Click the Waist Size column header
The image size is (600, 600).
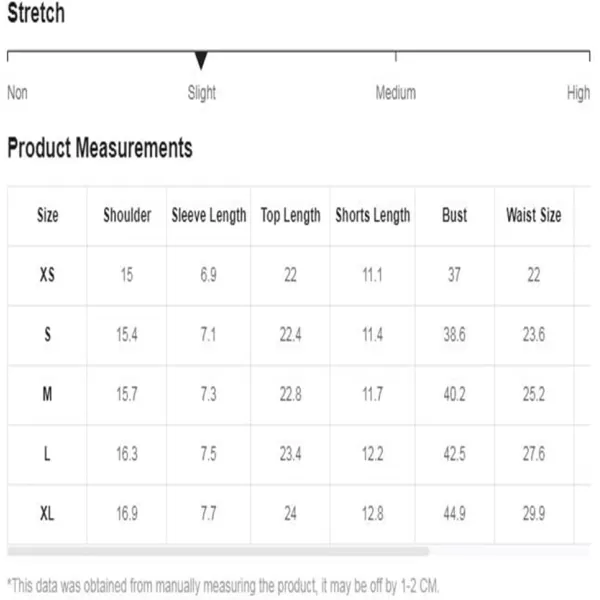click(x=534, y=215)
